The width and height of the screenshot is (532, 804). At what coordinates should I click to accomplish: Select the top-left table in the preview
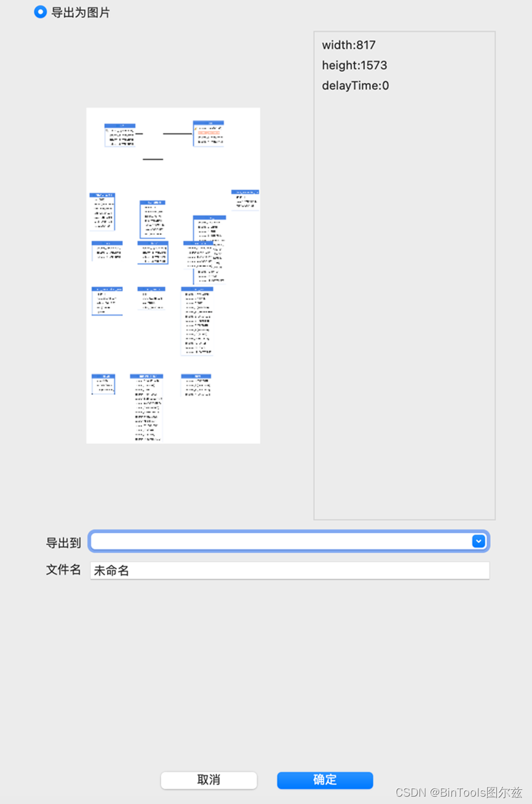pyautogui.click(x=121, y=134)
